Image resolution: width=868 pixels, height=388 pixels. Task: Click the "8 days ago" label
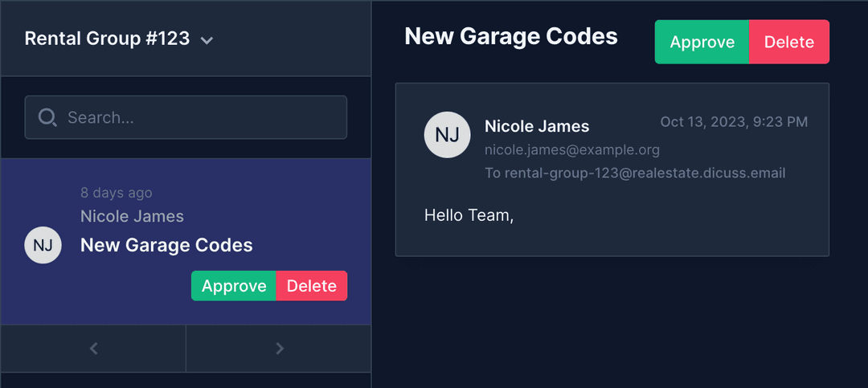(117, 193)
